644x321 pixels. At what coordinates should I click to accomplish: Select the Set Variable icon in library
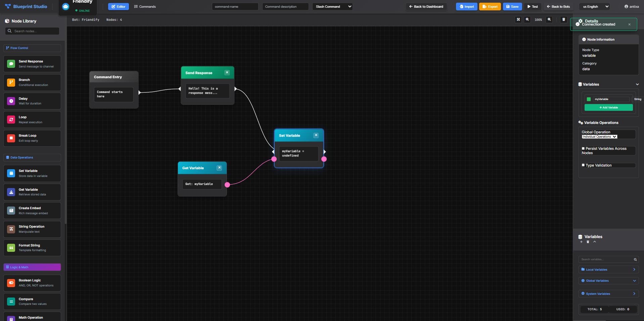pos(11,173)
